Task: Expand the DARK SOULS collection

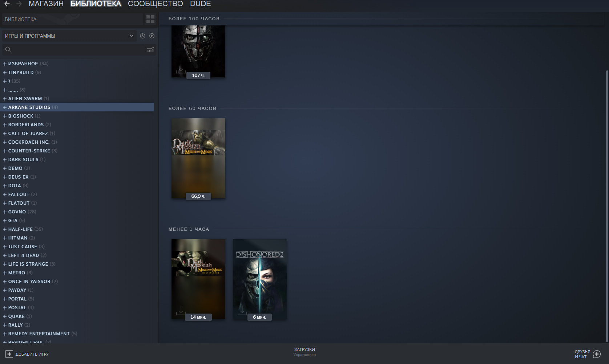Action: [5, 160]
